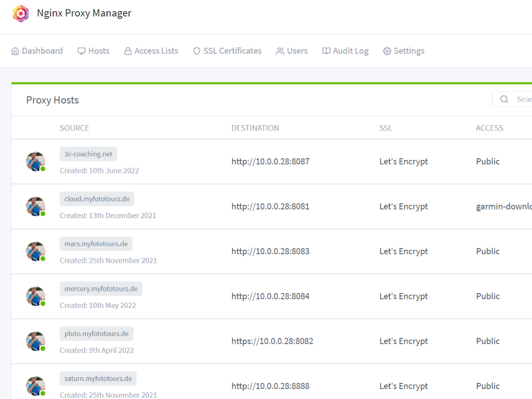Click the avatar in the pluto.myfototours.de row
Viewport: 532px width, 399px height.
coord(36,341)
